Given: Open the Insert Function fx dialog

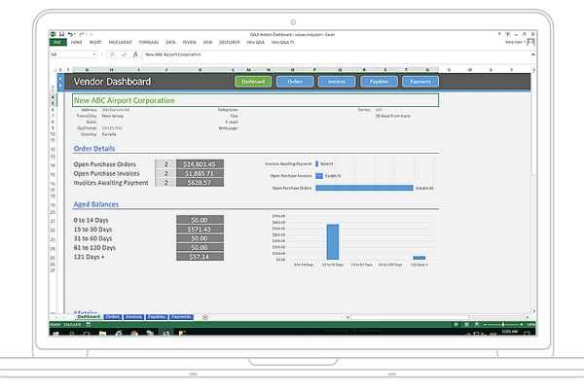Looking at the screenshot, I should (x=135, y=54).
